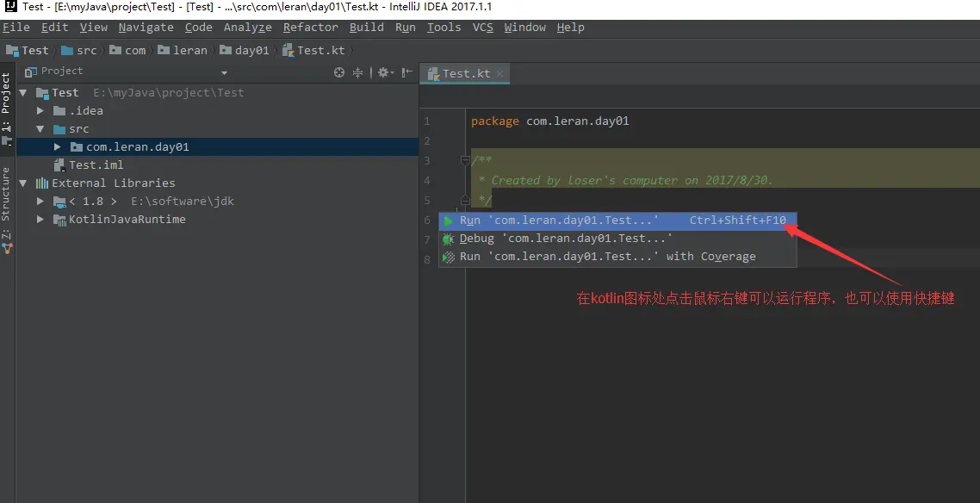Viewport: 980px width, 503px height.
Task: Open the Analyze menu
Action: click(247, 27)
